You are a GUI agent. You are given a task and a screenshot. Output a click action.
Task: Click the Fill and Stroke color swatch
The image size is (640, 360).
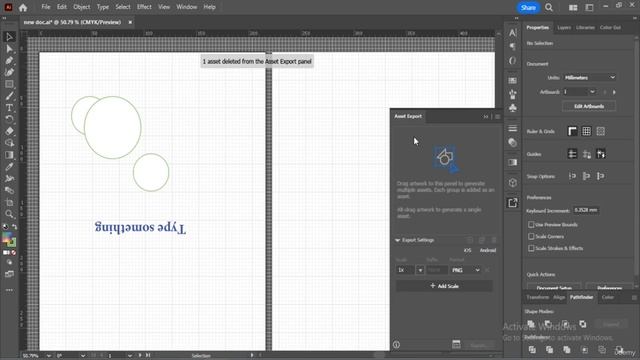tap(9, 240)
